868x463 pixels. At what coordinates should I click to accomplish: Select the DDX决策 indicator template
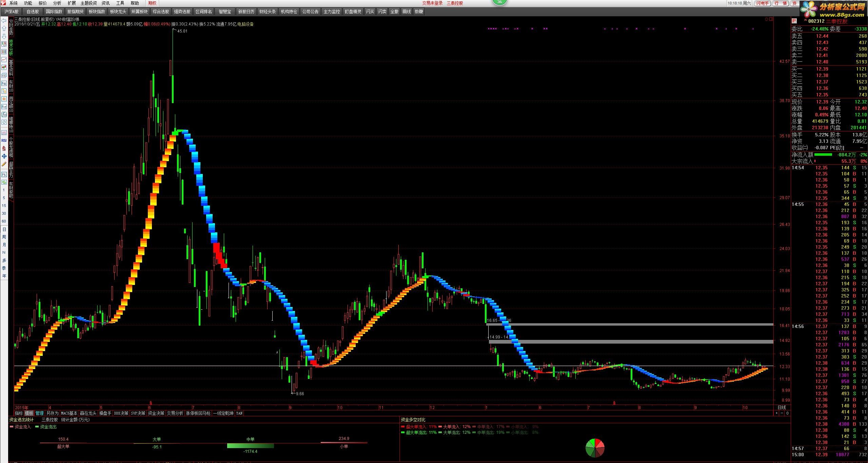[x=121, y=413]
